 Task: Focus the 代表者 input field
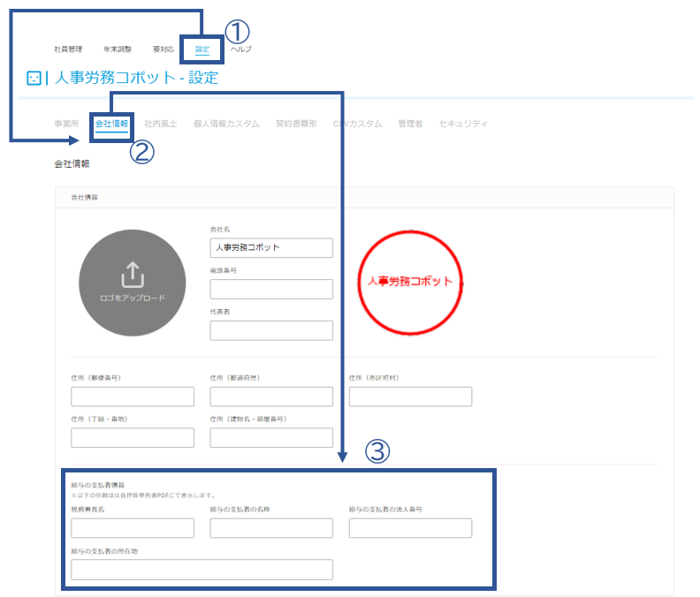pos(271,330)
